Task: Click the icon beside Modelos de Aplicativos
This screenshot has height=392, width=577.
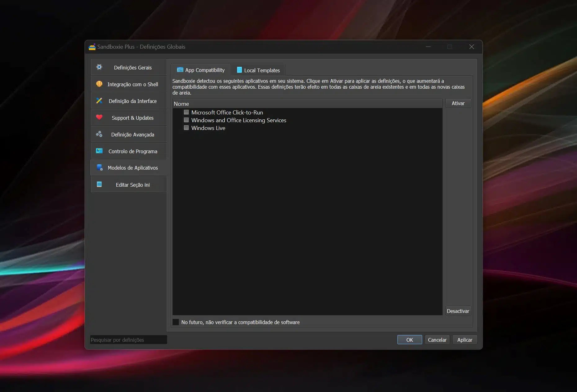Action: point(100,167)
